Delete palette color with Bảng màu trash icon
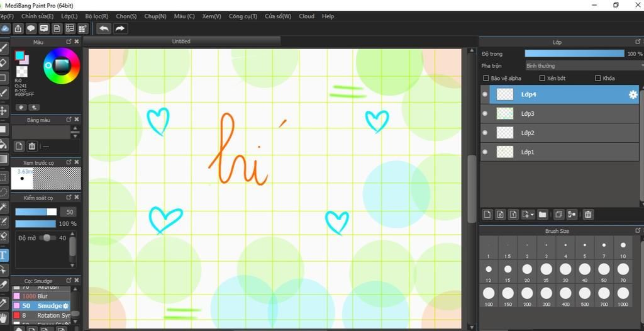The width and height of the screenshot is (644, 331). 32,147
